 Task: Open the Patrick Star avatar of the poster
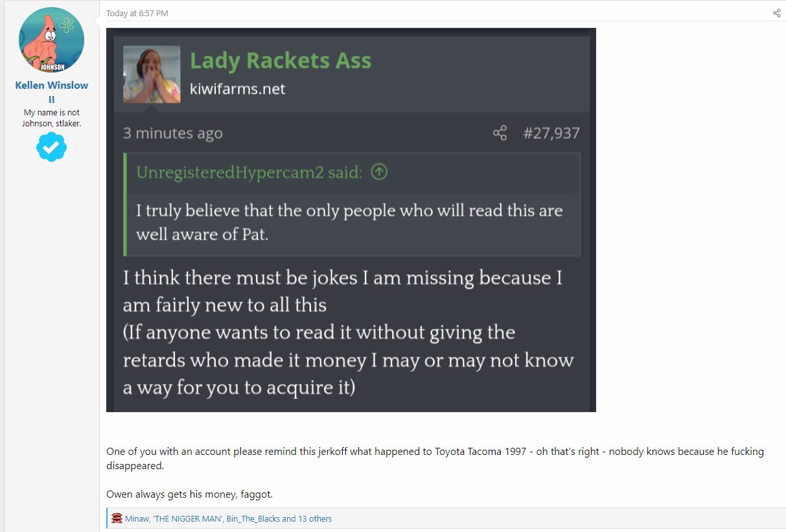coord(52,40)
